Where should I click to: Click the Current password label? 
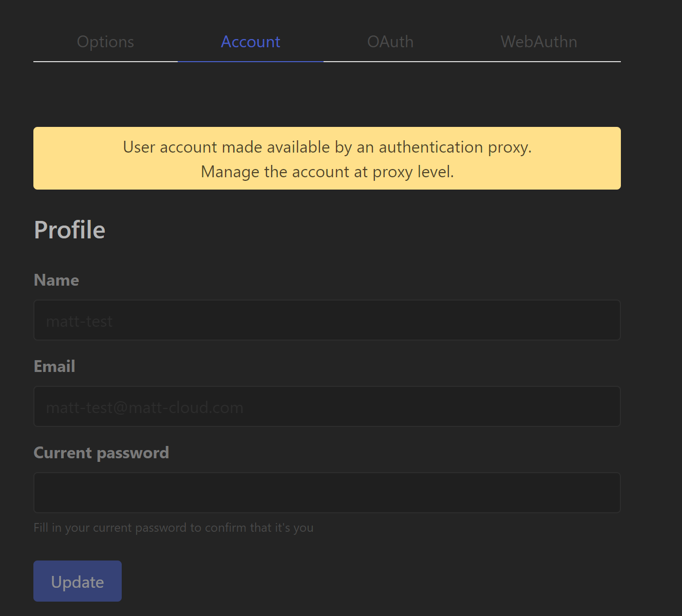(x=101, y=453)
